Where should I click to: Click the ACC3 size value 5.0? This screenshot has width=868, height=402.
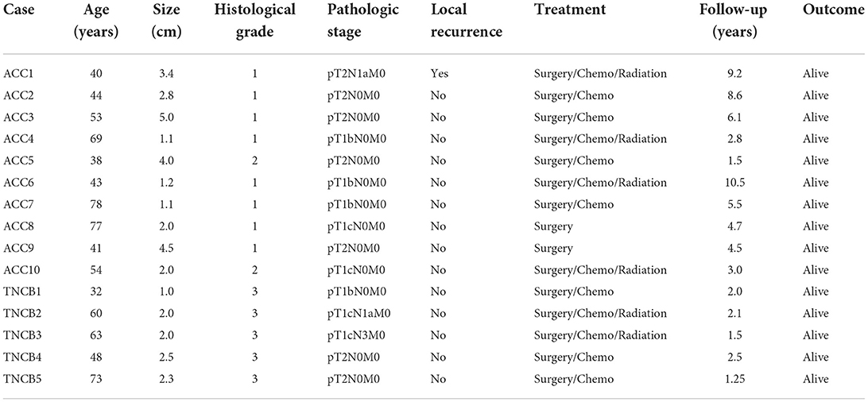coord(166,118)
